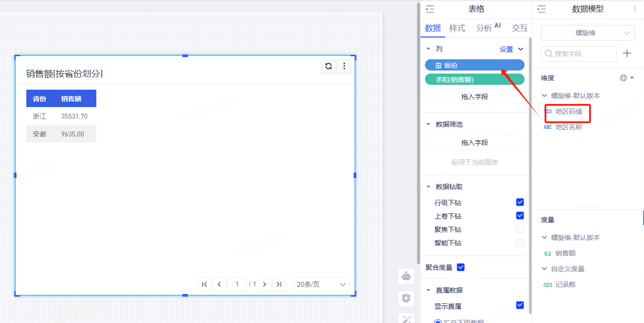Switch to the 交互 tab
The image size is (644, 323).
pos(520,28)
